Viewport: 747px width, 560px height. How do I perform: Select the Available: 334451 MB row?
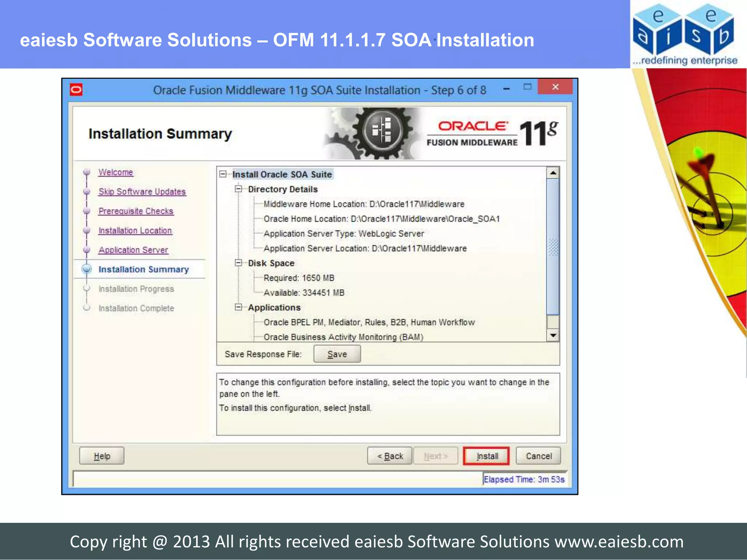point(304,293)
